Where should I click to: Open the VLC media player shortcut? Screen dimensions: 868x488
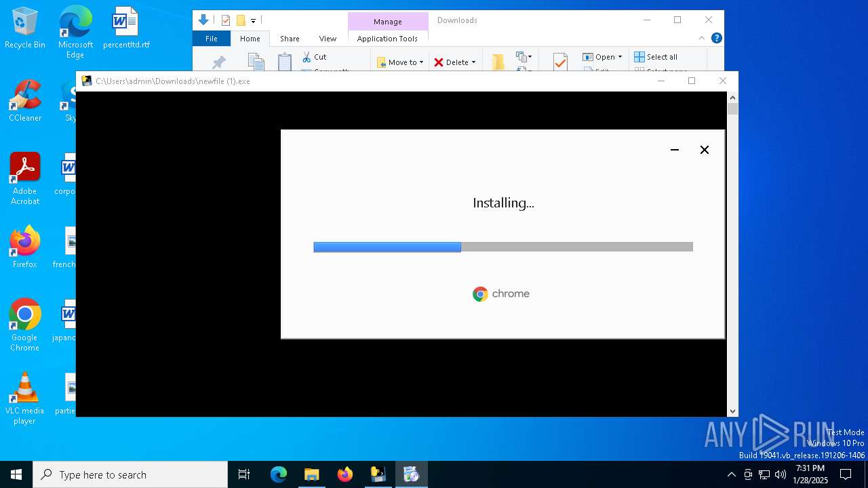click(25, 399)
